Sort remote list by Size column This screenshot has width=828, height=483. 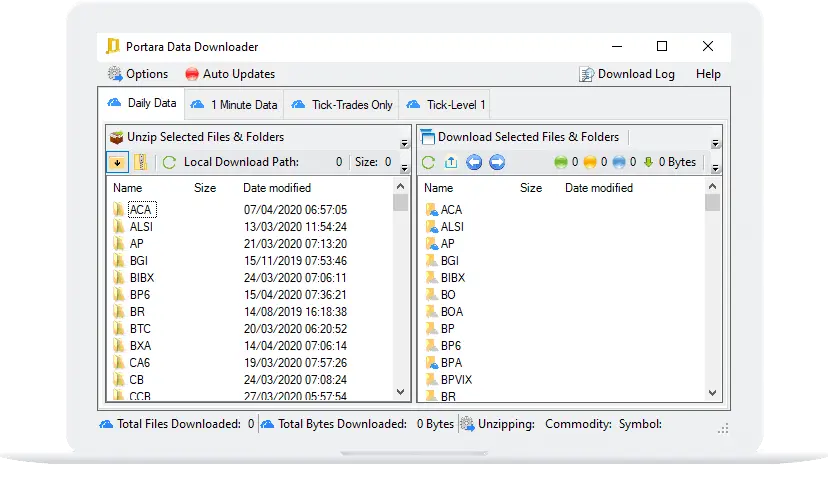(531, 188)
